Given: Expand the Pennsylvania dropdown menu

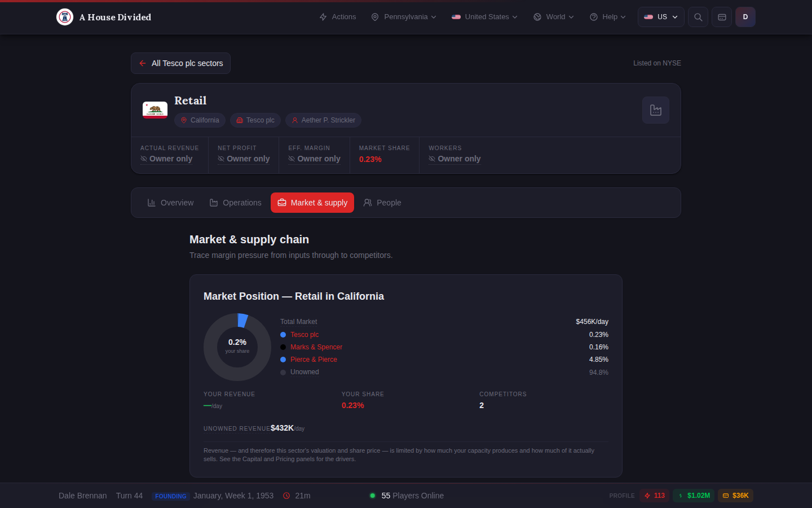Looking at the screenshot, I should click(x=404, y=17).
